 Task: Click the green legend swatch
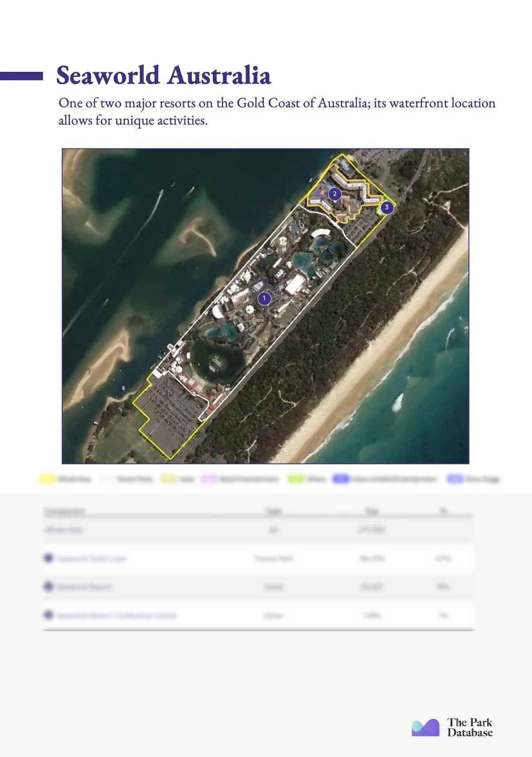click(295, 479)
